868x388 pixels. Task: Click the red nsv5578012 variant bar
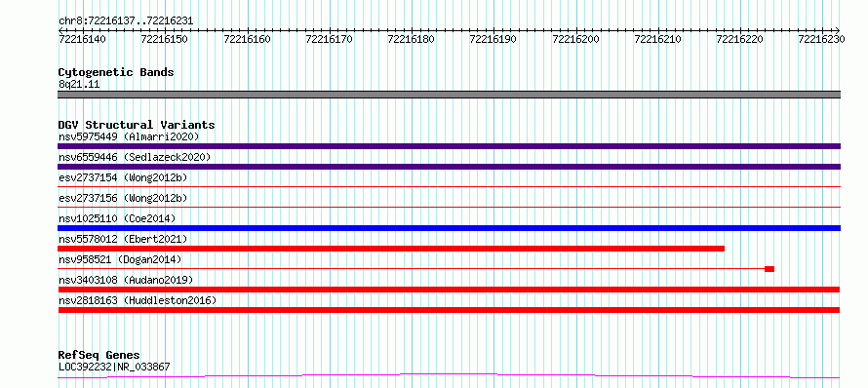(391, 249)
